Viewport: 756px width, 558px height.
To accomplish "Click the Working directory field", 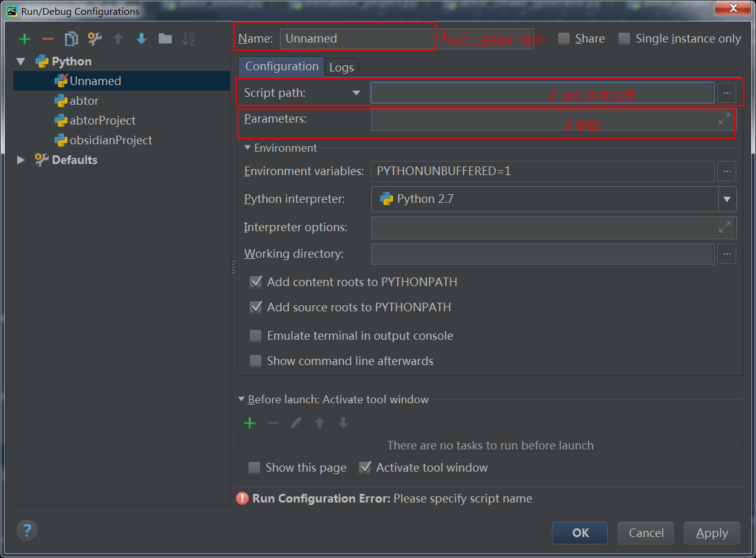I will pos(543,253).
